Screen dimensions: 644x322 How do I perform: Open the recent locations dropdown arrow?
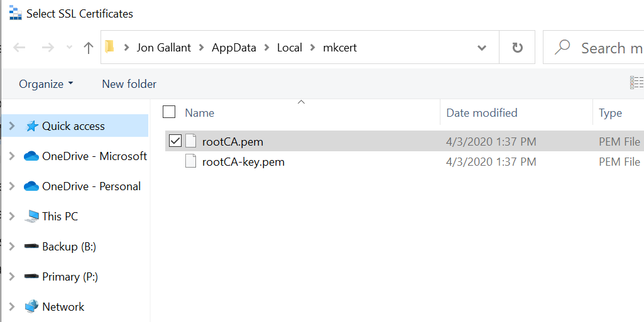[x=69, y=48]
